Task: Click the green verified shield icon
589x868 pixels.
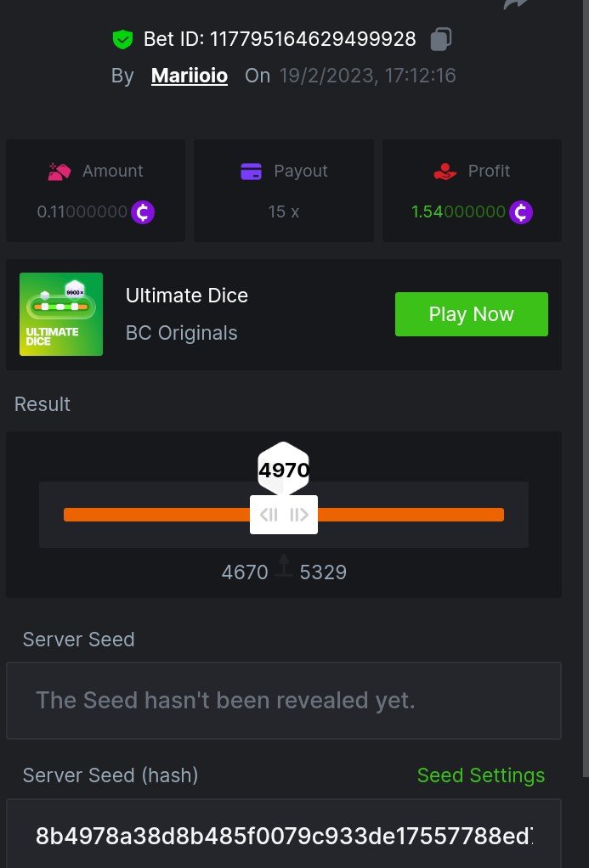Action: (123, 39)
